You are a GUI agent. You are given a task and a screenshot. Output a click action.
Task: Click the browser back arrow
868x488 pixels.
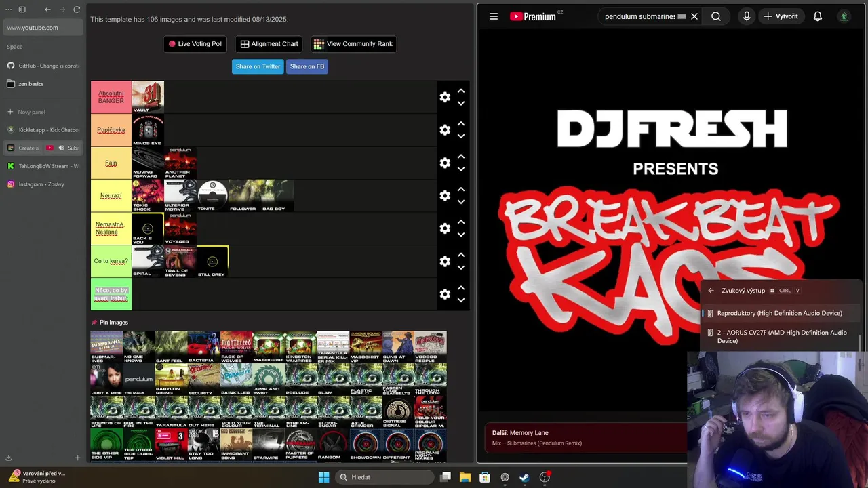47,9
